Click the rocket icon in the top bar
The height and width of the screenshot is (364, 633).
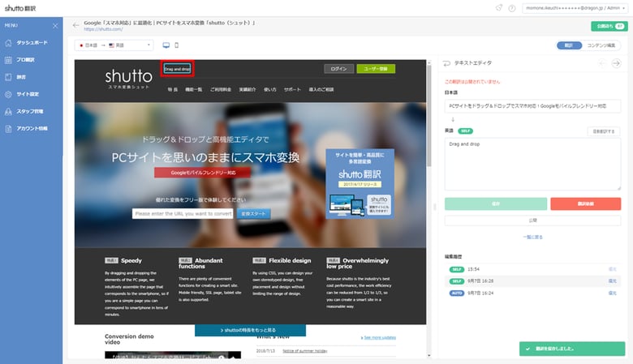[x=499, y=8]
